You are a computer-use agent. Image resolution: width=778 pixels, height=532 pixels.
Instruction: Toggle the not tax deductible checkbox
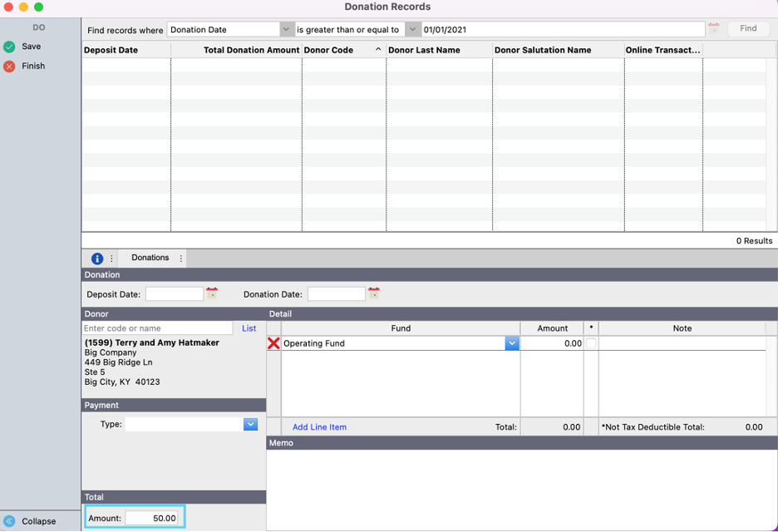(591, 343)
